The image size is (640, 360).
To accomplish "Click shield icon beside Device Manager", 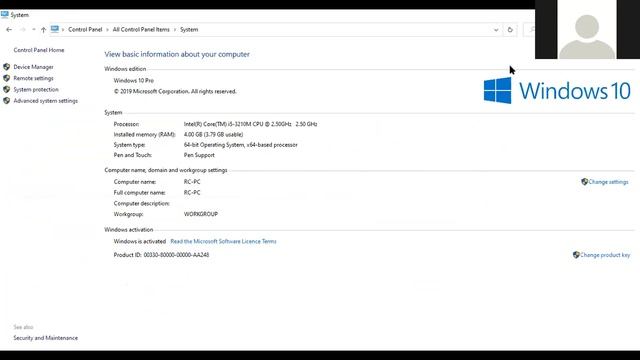I will point(7,67).
